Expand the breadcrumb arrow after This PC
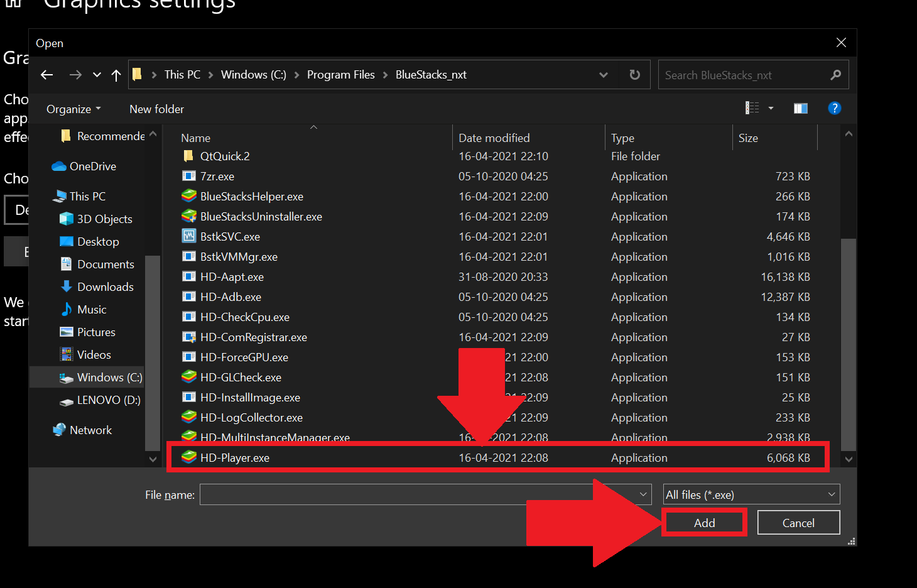This screenshot has width=917, height=588. (211, 75)
